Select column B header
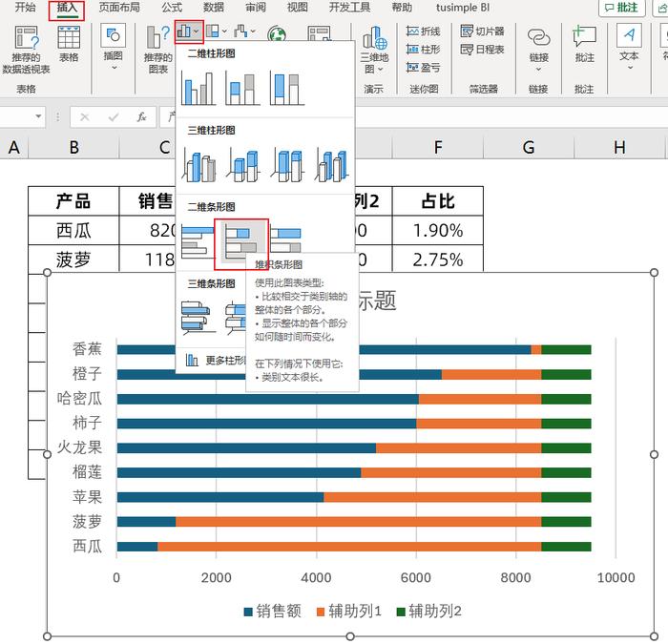668x644 pixels. point(74,148)
